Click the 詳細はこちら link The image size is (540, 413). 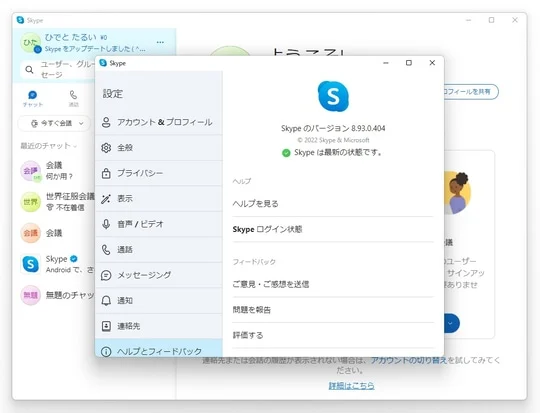pyautogui.click(x=351, y=385)
